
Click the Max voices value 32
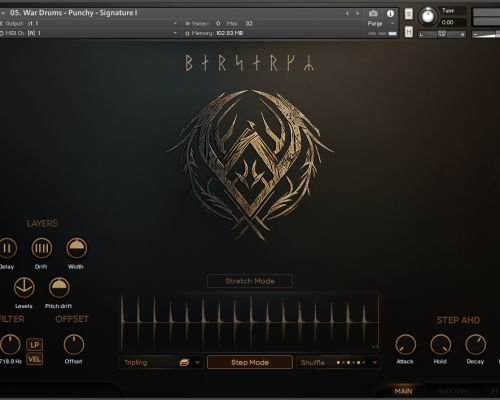pyautogui.click(x=249, y=23)
